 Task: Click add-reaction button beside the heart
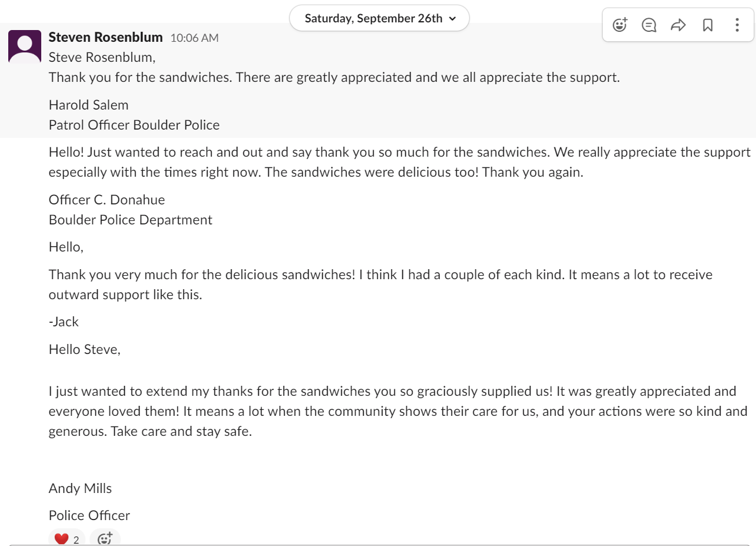coord(105,538)
